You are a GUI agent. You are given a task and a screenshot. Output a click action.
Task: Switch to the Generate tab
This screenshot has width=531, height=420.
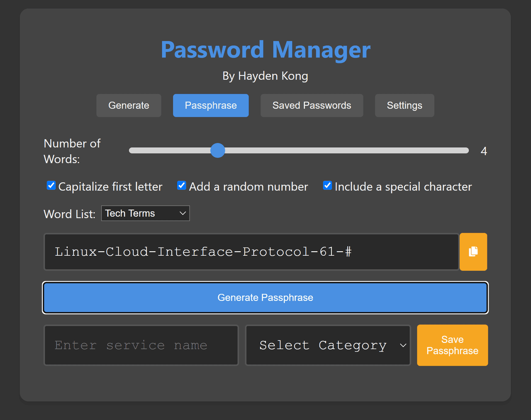coord(129,105)
